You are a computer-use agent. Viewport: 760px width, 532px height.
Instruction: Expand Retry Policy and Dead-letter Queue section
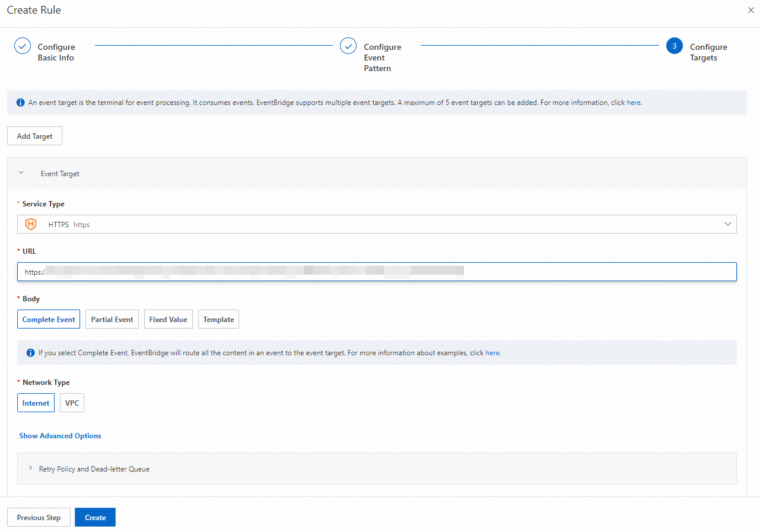tap(377, 469)
